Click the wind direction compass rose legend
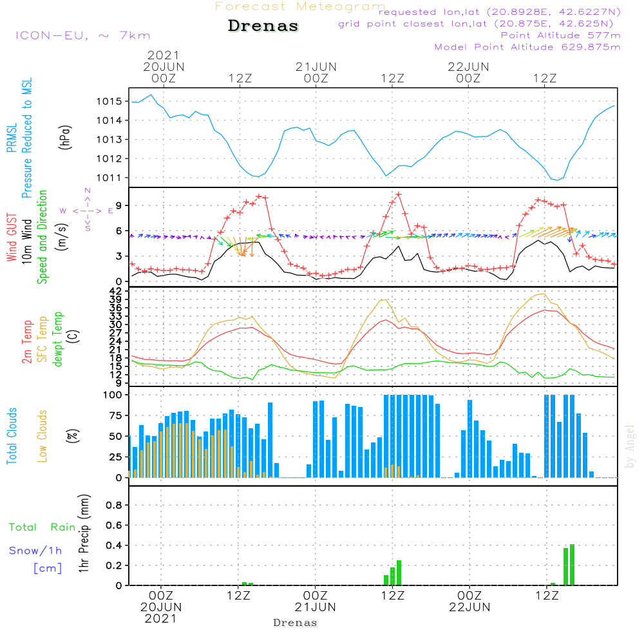This screenshot has width=644, height=644. [x=88, y=211]
